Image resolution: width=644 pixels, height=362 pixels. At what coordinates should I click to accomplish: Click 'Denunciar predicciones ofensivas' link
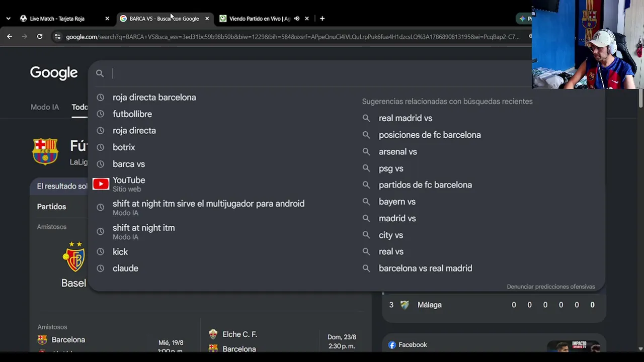[551, 287]
